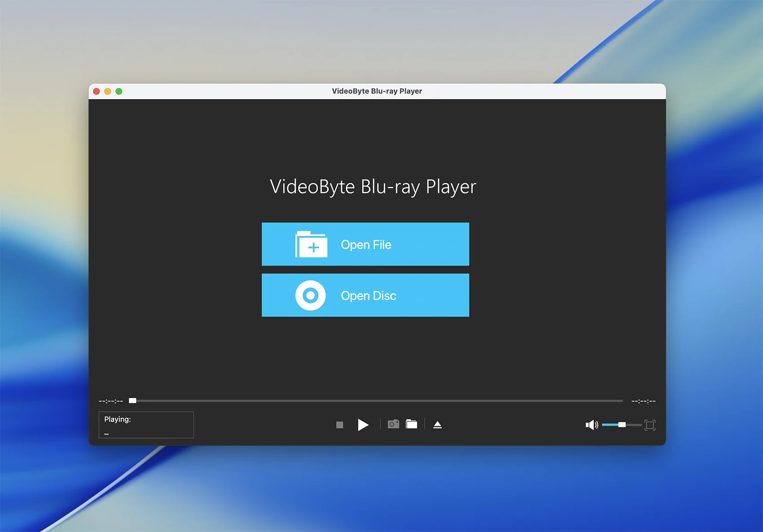Click the middle of the playback progress track
This screenshot has height=532, width=763.
377,400
